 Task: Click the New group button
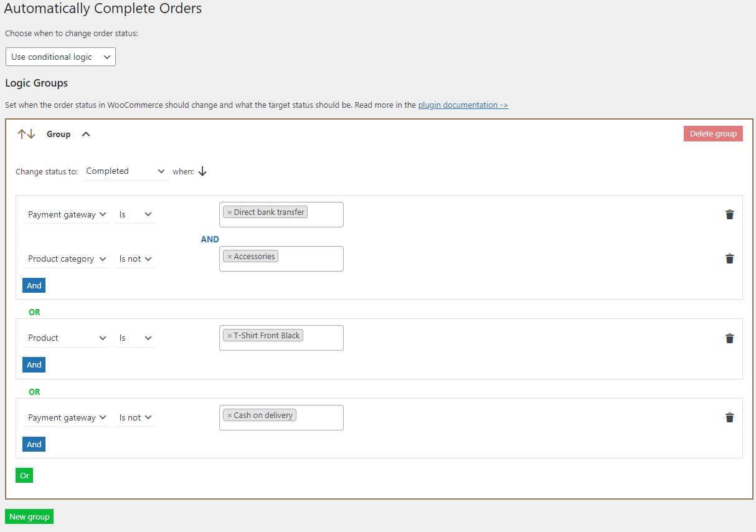coord(29,516)
